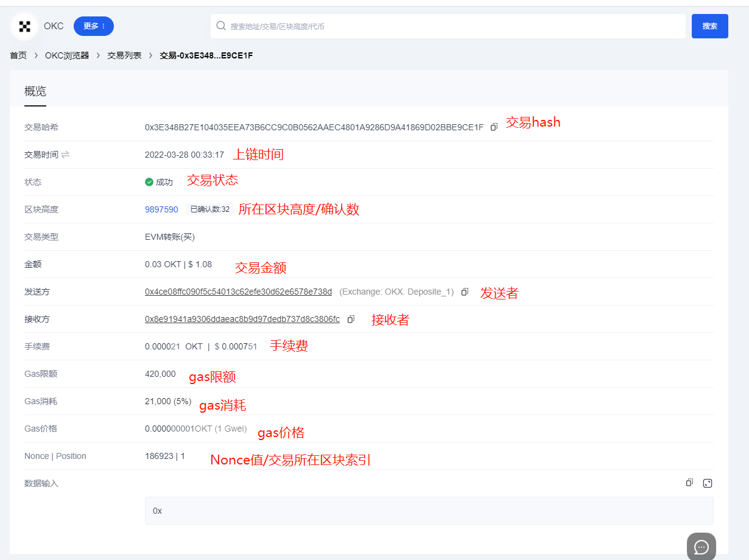Click the green success status icon
Image resolution: width=749 pixels, height=560 pixels.
pyautogui.click(x=149, y=181)
